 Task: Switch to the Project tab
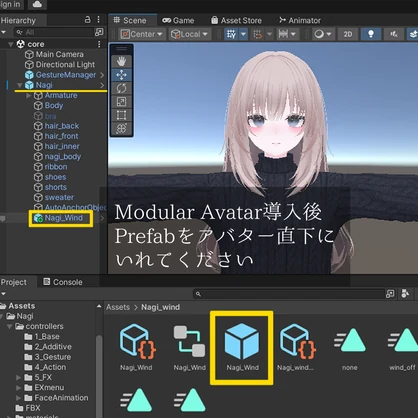coord(14,282)
